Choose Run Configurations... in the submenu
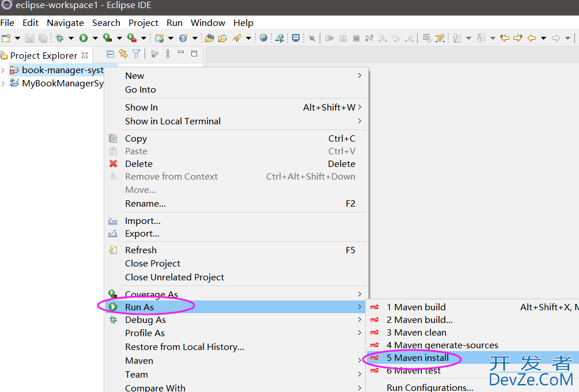Viewport: 579px width, 392px height. coord(472,387)
